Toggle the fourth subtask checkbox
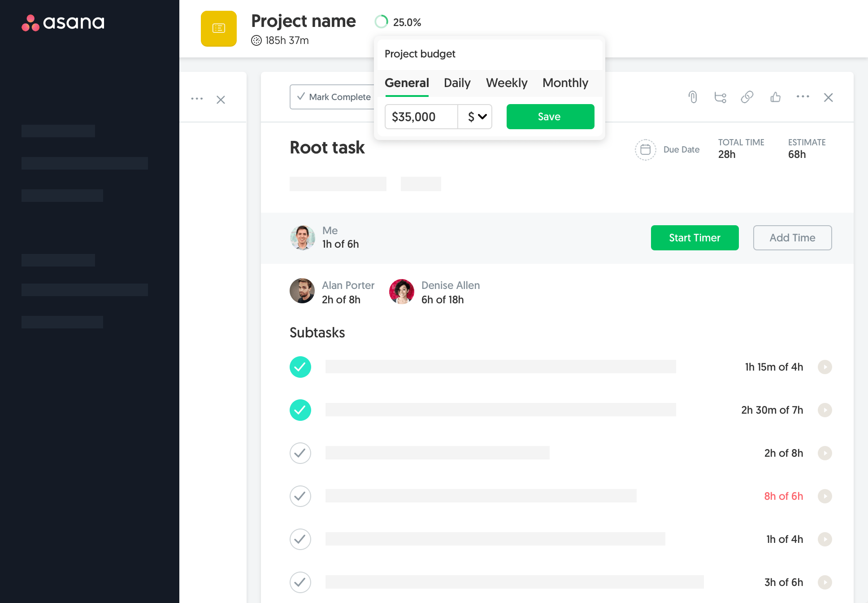This screenshot has height=603, width=868. pyautogui.click(x=300, y=496)
